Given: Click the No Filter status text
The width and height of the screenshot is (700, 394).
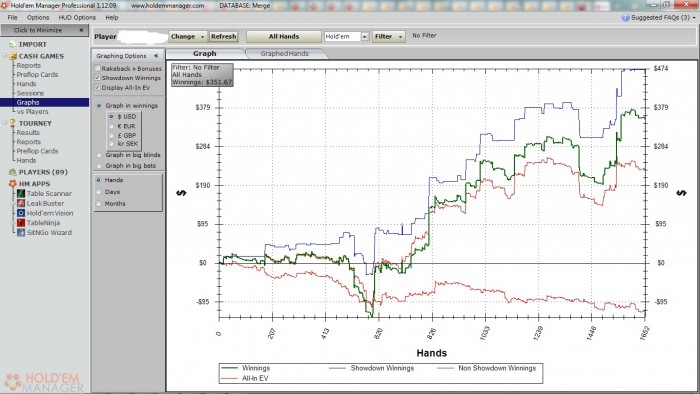Looking at the screenshot, I should (x=425, y=35).
